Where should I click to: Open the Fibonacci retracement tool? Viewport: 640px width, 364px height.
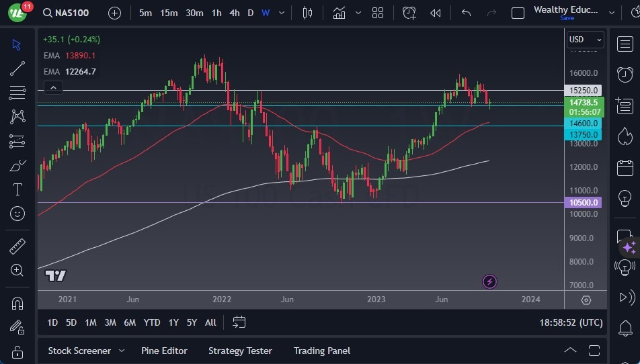(x=17, y=92)
